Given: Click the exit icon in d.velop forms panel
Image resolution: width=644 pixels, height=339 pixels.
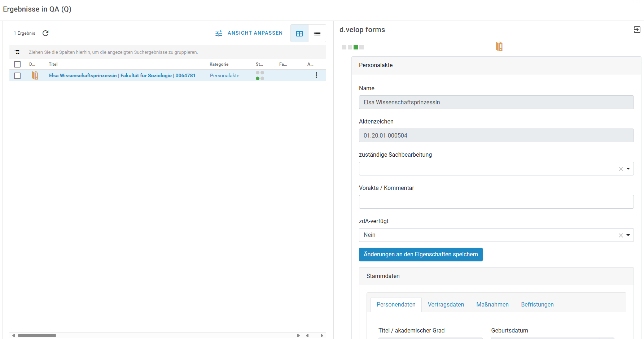Looking at the screenshot, I should 637,30.
